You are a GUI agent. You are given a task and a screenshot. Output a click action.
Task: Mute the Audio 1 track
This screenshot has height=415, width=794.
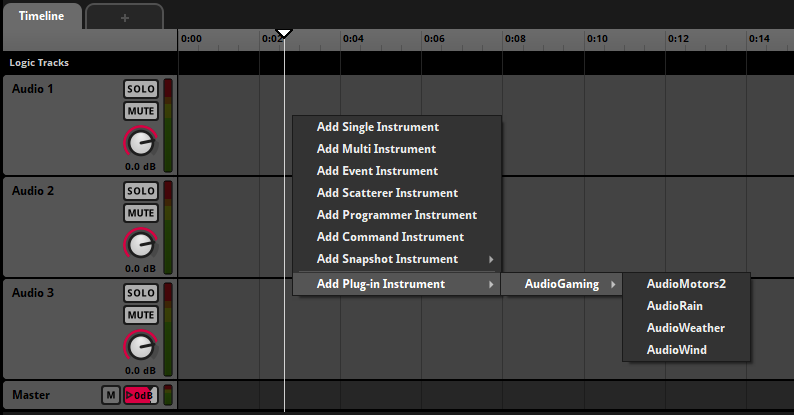coord(141,111)
